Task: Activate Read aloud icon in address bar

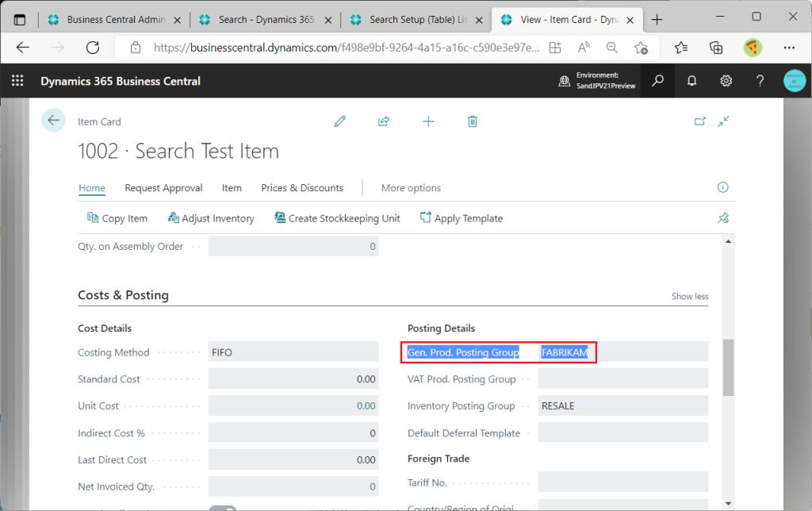Action: click(584, 48)
